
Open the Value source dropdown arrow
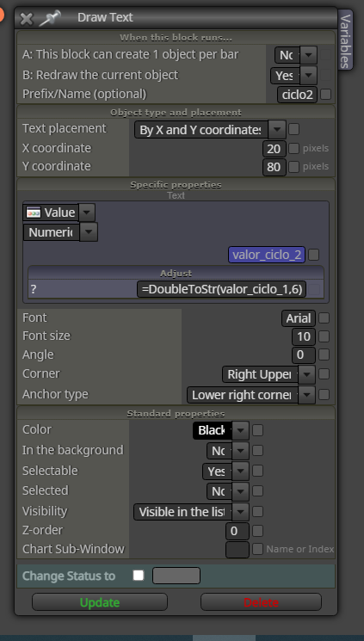87,213
